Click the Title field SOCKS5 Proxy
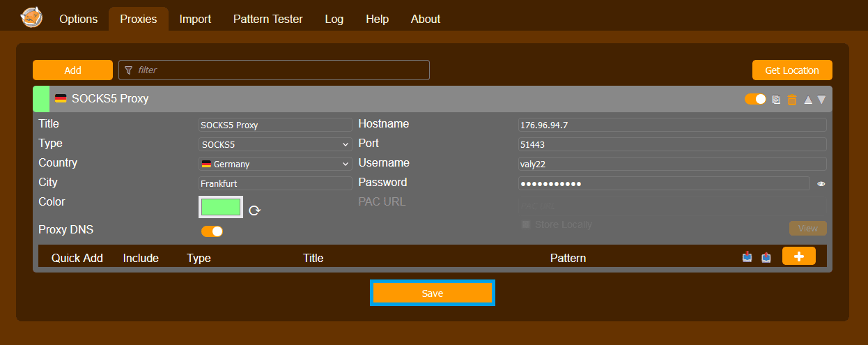 [x=275, y=125]
